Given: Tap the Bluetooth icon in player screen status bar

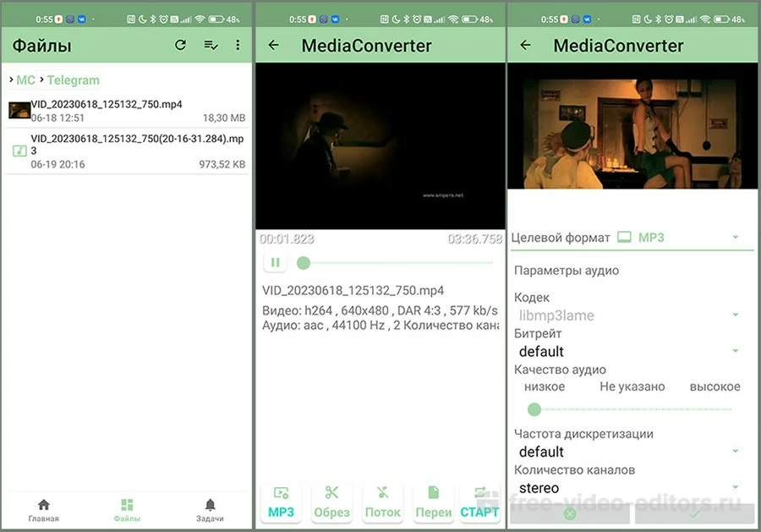Looking at the screenshot, I should [x=406, y=19].
